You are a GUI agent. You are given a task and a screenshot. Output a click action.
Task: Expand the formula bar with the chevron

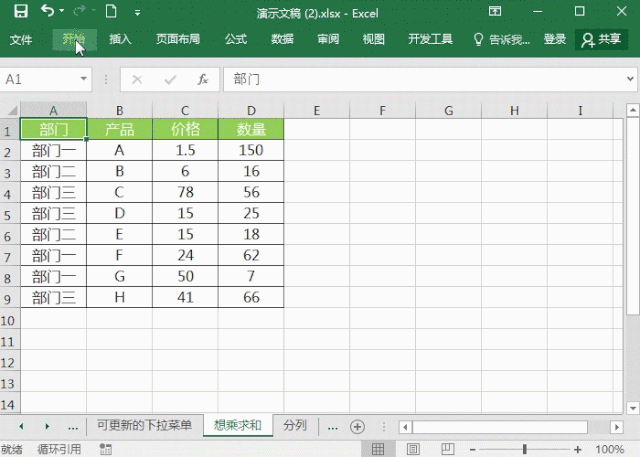point(631,79)
